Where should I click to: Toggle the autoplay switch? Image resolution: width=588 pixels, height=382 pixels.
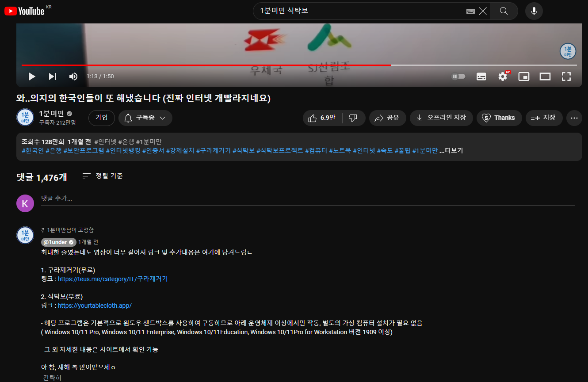(458, 76)
